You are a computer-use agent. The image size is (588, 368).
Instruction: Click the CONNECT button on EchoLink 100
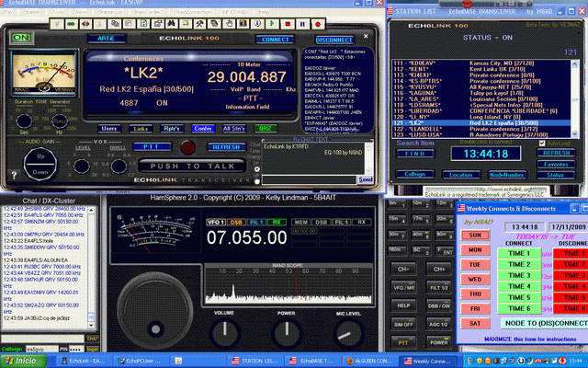[x=276, y=40]
